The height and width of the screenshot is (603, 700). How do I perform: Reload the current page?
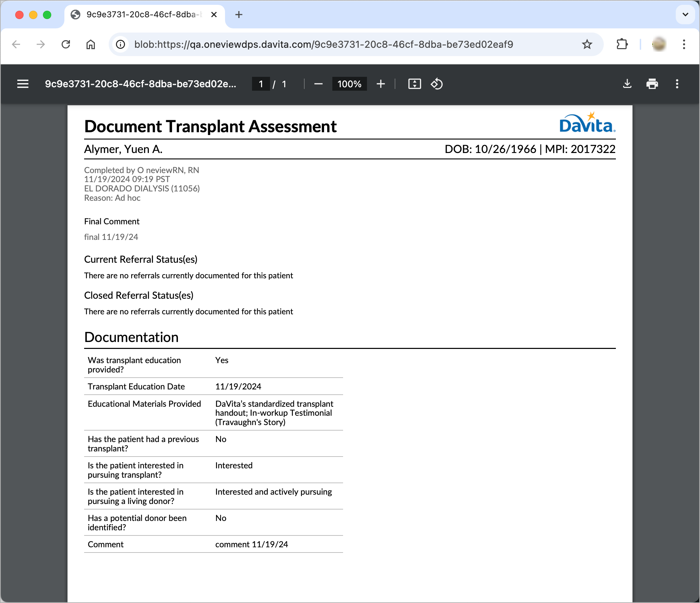point(66,44)
